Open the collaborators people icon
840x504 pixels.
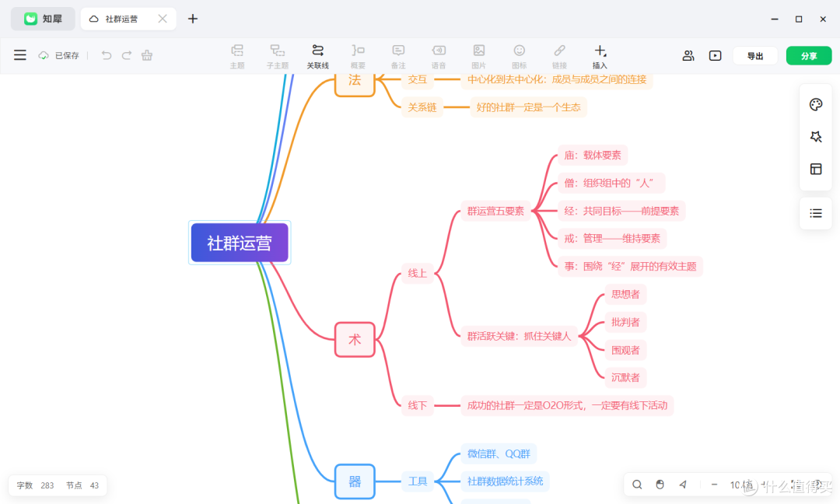[688, 56]
